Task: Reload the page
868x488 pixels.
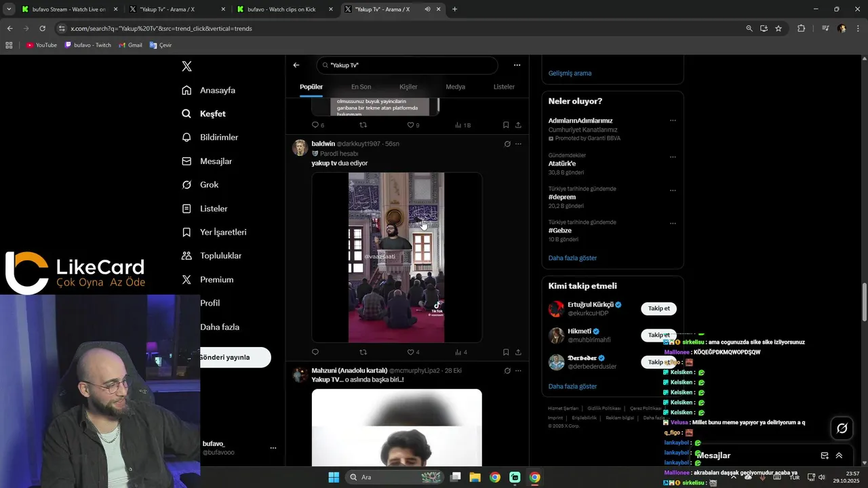Action: point(42,28)
